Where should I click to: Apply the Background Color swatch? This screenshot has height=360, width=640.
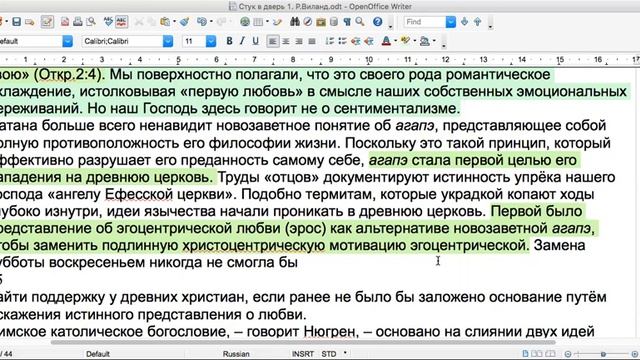tap(424, 41)
